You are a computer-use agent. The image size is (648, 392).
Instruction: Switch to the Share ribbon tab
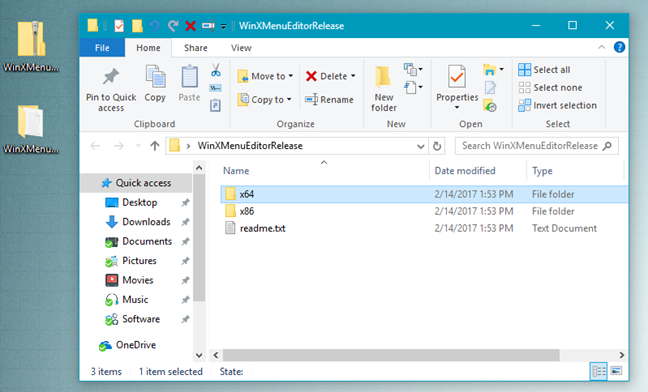pos(195,48)
